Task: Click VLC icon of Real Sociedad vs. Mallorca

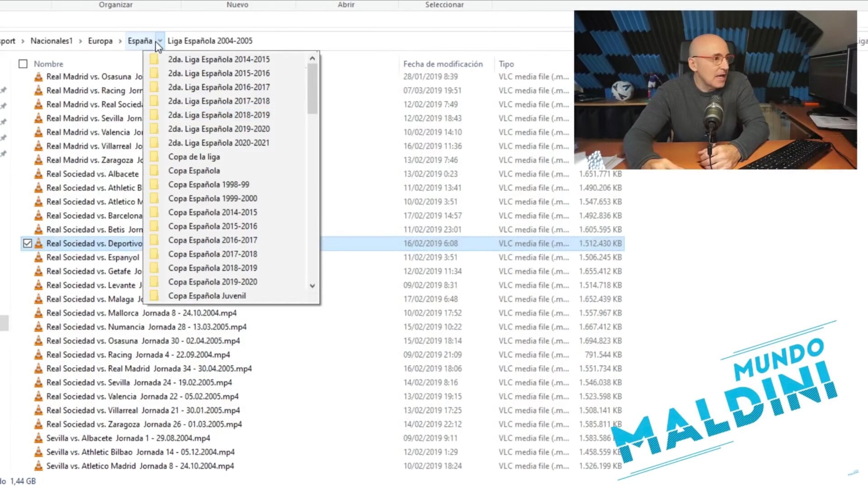Action: tap(39, 313)
